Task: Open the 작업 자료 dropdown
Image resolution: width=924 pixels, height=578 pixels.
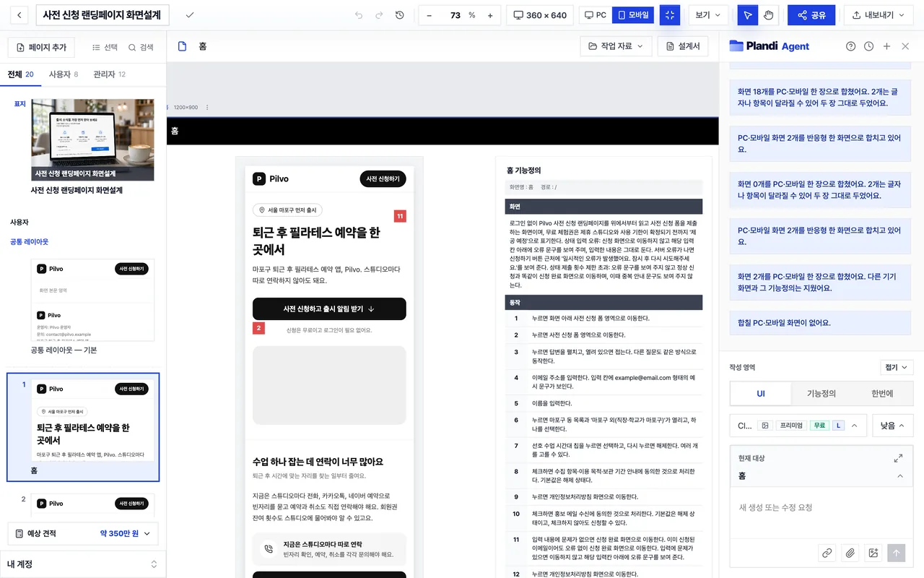Action: 616,46
